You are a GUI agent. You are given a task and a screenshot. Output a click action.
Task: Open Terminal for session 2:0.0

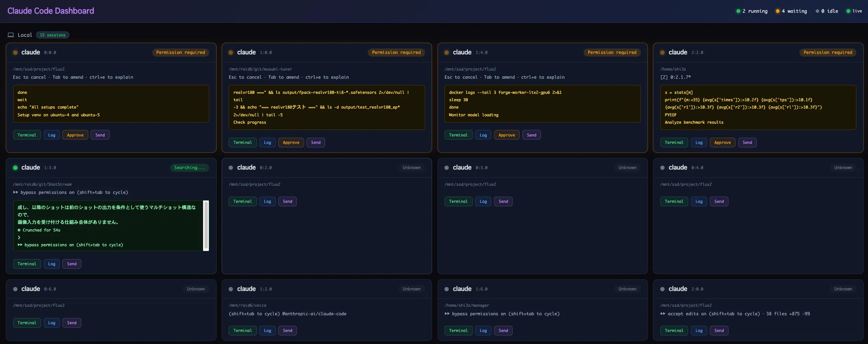coord(674,330)
